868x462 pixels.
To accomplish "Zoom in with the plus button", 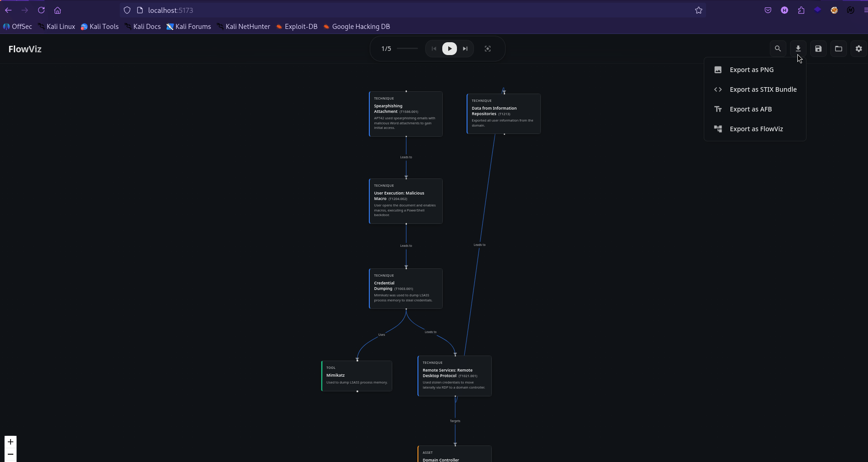I will (x=11, y=442).
